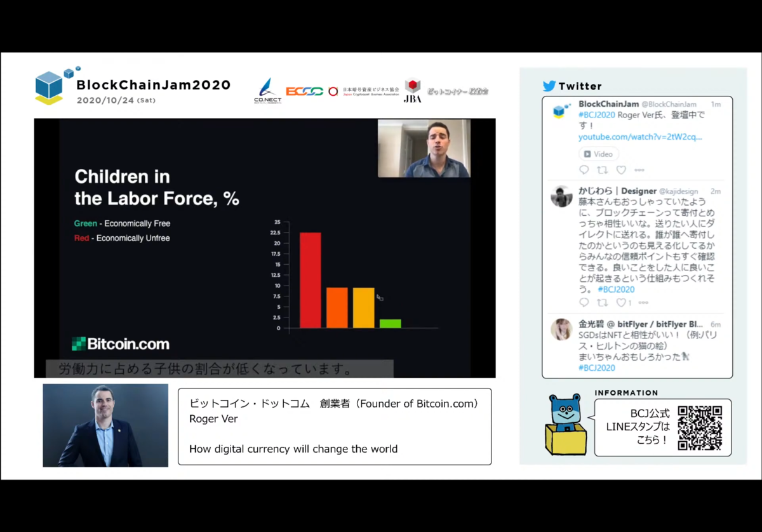Open the かじわら Designer tweet avatar
This screenshot has height=532, width=762.
tap(562, 196)
